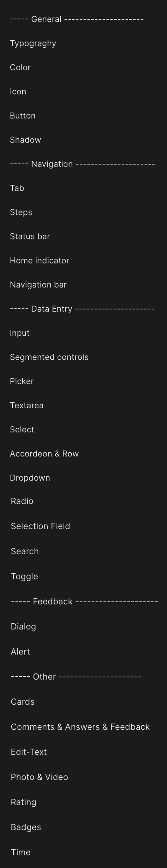Go to Home indicator page
The width and height of the screenshot is (167, 868).
point(39,261)
